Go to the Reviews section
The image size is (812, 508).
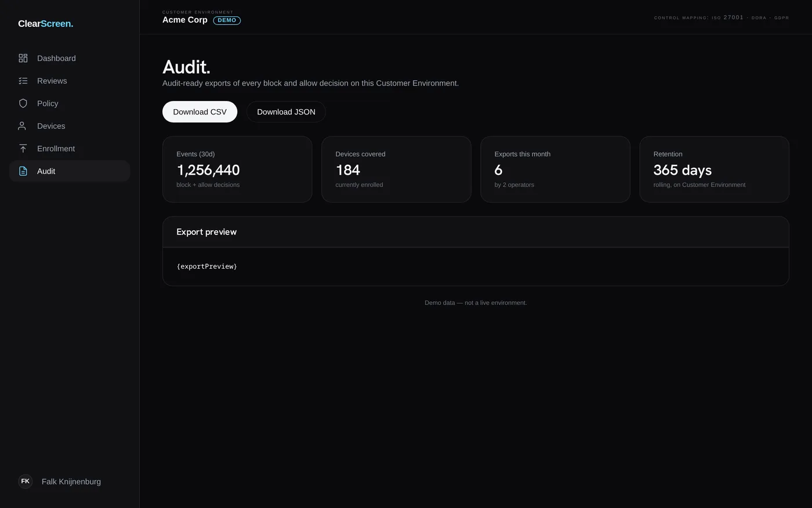point(70,81)
